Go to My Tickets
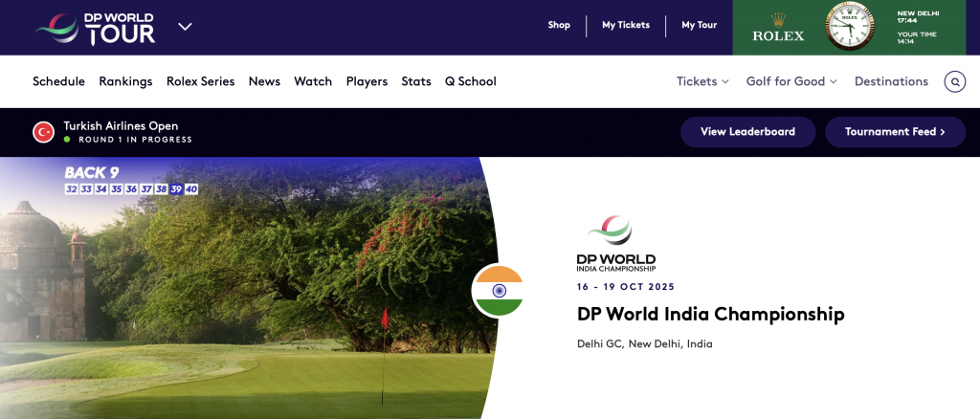 [x=626, y=25]
